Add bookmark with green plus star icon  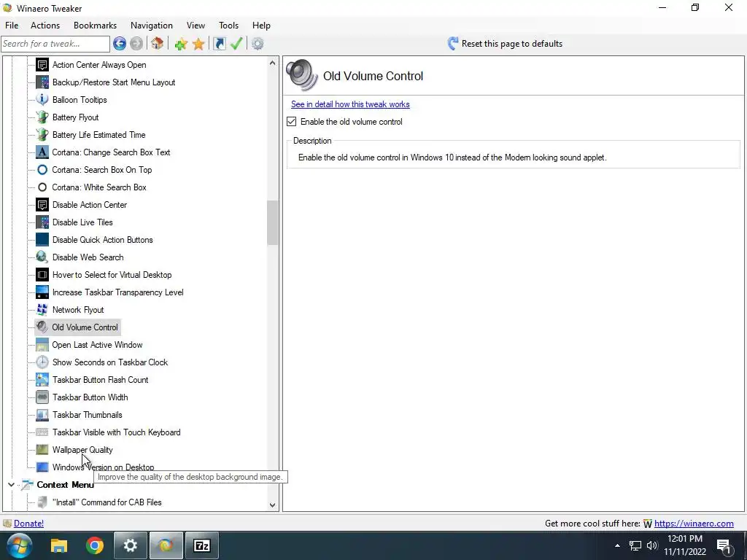click(x=181, y=44)
